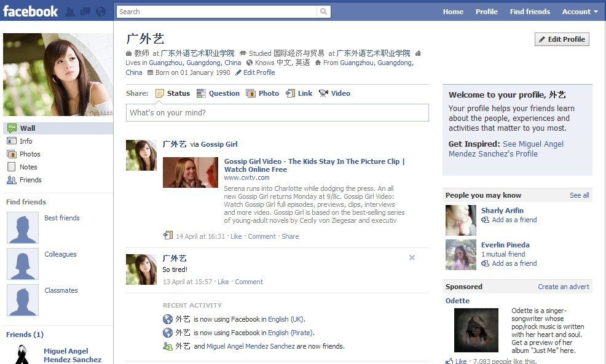Select the Question sharing icon
Image resolution: width=606 pixels, height=364 pixels.
[x=200, y=93]
